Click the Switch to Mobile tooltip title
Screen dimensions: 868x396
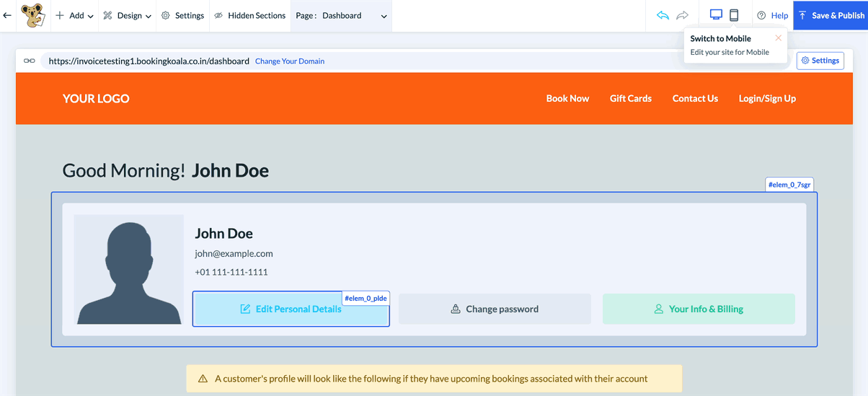720,39
